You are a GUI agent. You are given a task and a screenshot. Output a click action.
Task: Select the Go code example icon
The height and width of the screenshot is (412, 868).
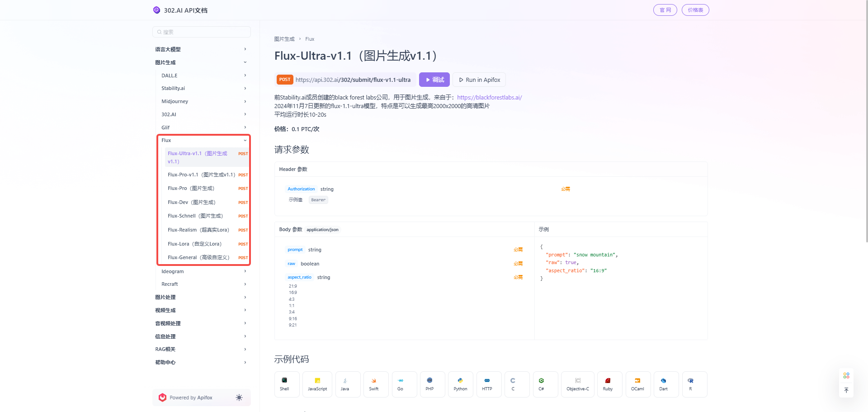click(x=401, y=380)
